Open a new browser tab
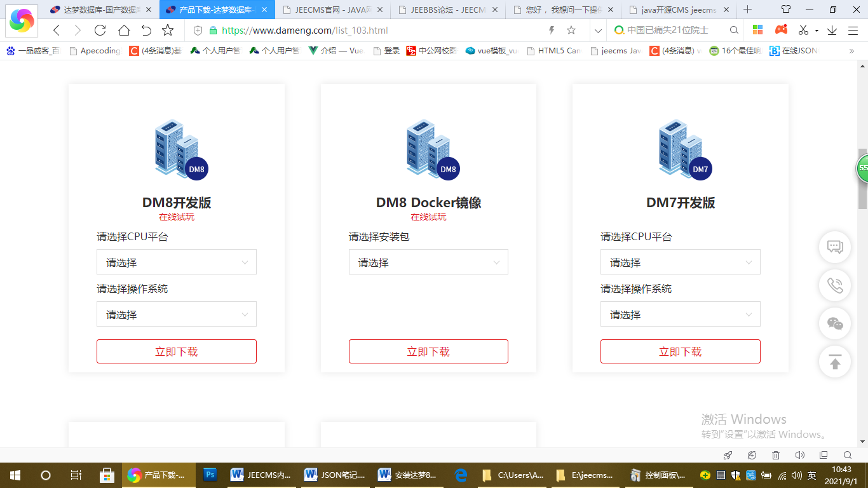Image resolution: width=868 pixels, height=488 pixels. pos(748,10)
